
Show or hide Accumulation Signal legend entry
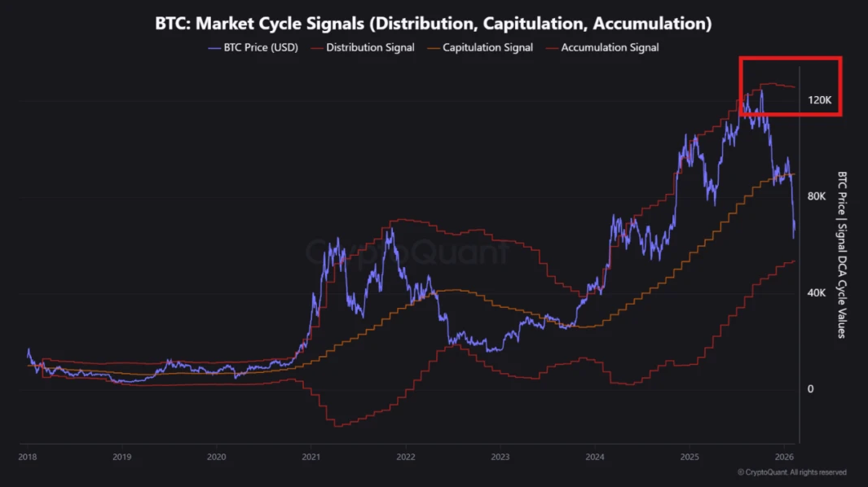point(610,47)
